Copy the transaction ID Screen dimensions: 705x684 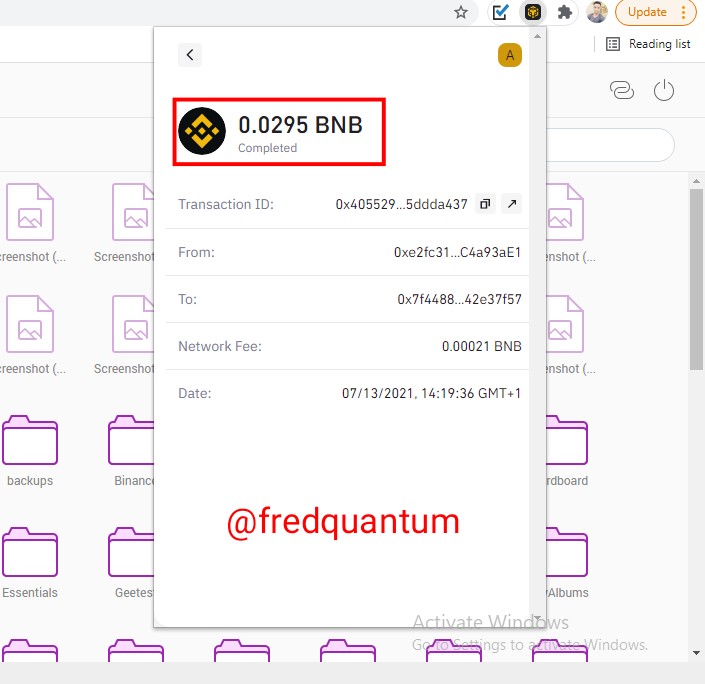tap(485, 204)
